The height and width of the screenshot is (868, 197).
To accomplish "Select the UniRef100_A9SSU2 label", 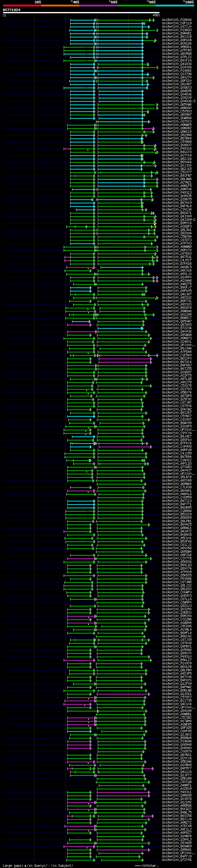I will click(x=177, y=297).
